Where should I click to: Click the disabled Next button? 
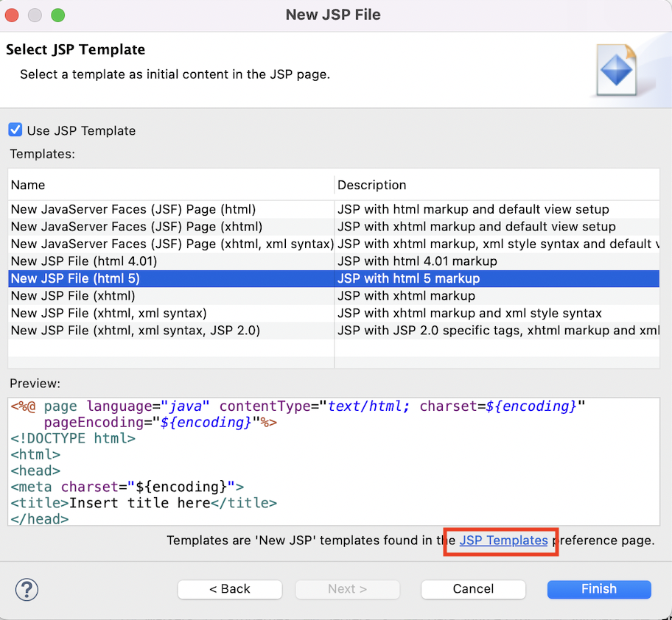[x=347, y=589]
